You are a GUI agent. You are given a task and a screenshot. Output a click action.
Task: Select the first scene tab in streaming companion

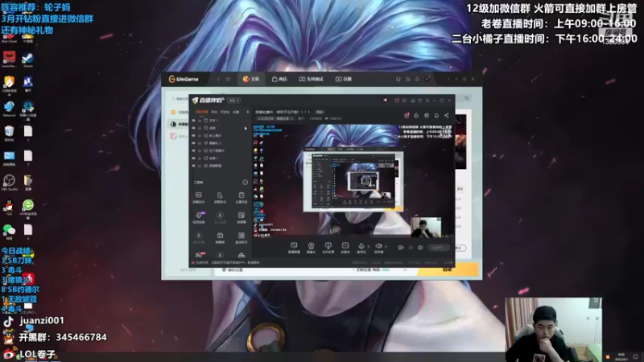pyautogui.click(x=202, y=112)
